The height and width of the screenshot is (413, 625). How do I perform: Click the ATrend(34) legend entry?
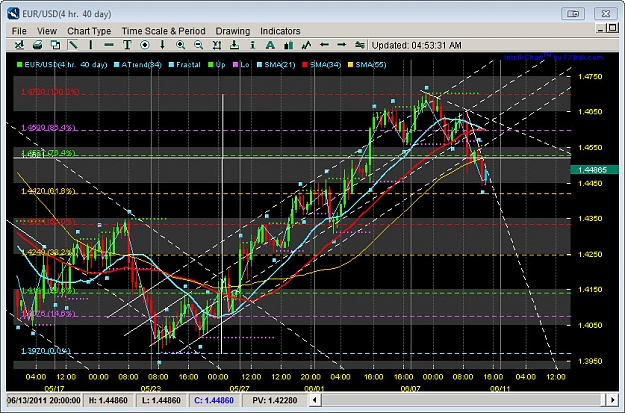[137, 65]
